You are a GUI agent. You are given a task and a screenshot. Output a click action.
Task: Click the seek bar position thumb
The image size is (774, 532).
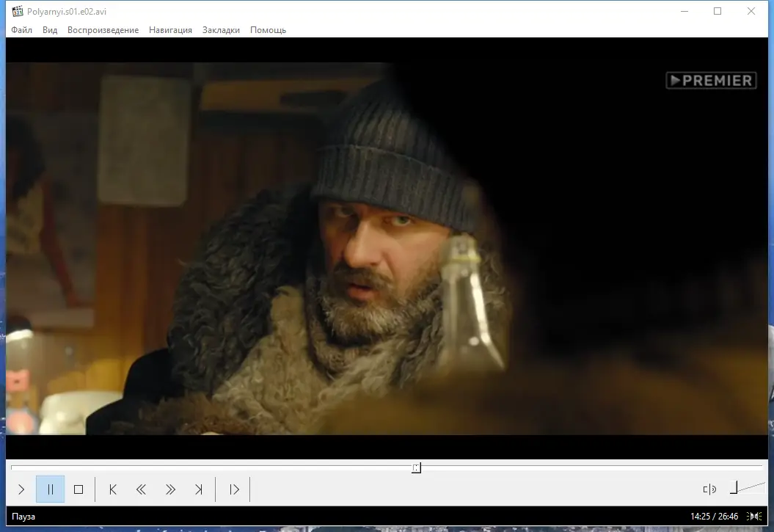pyautogui.click(x=416, y=468)
